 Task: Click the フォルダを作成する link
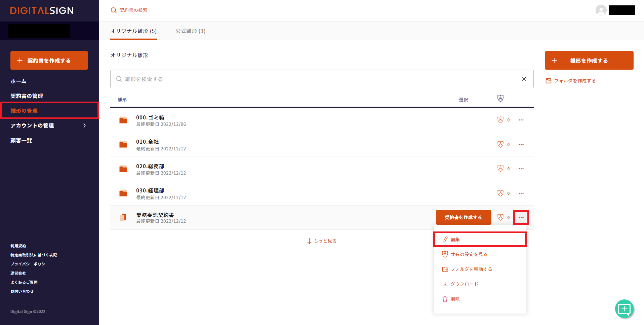click(x=574, y=81)
